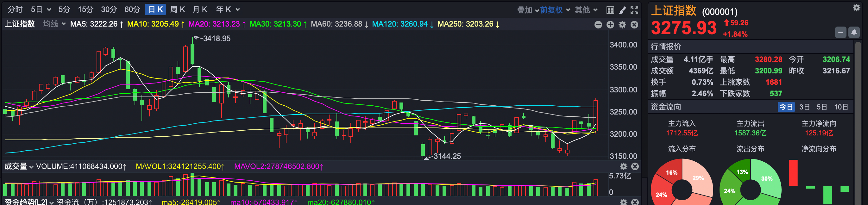The height and width of the screenshot is (205, 868).
Task: Zoom out the K-line chart with minus icon
Action: pyautogui.click(x=598, y=25)
